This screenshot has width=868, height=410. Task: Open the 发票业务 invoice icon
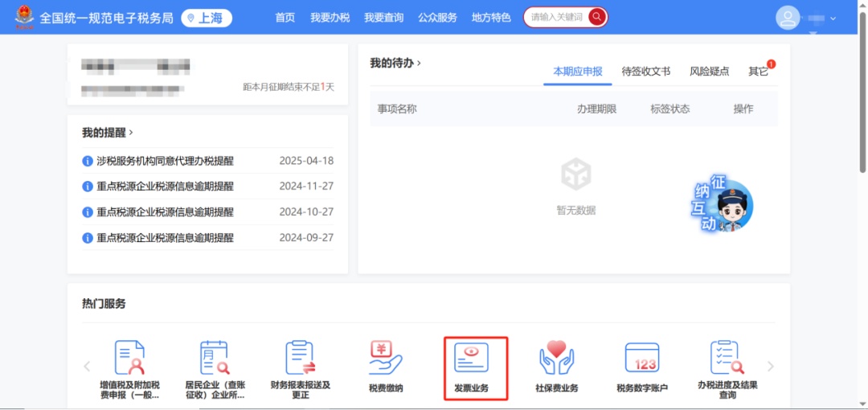coord(477,359)
